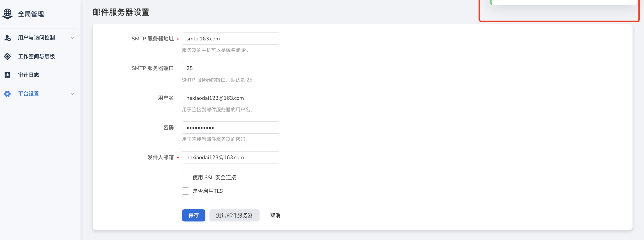The width and height of the screenshot is (644, 240).
Task: Focus the 用户名 input field
Action: (x=230, y=98)
